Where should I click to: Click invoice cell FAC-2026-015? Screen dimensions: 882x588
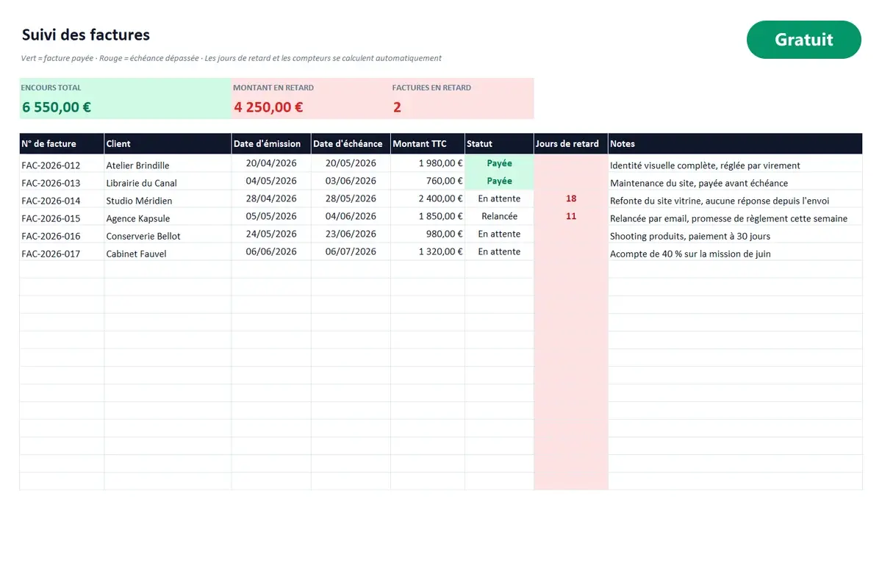[x=62, y=217]
